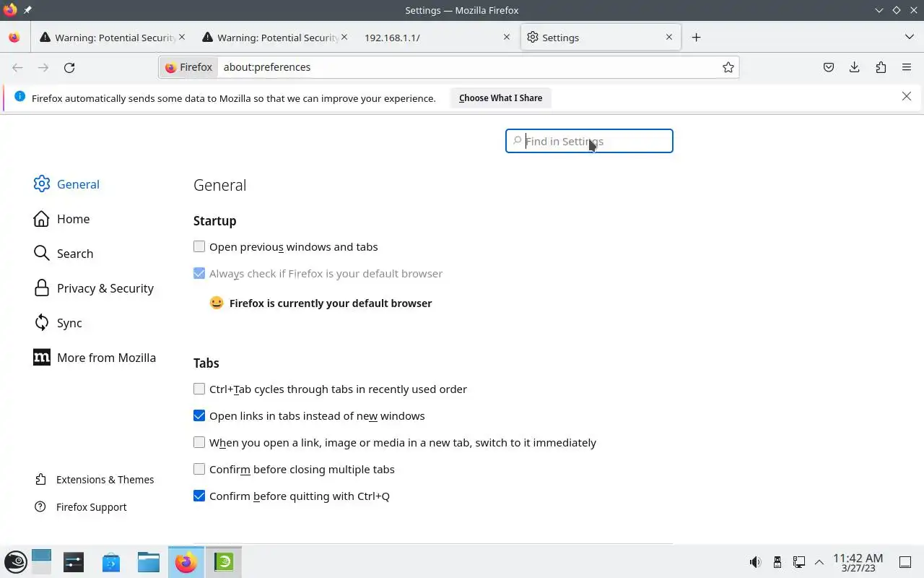Click the show desktop button

tap(905, 562)
